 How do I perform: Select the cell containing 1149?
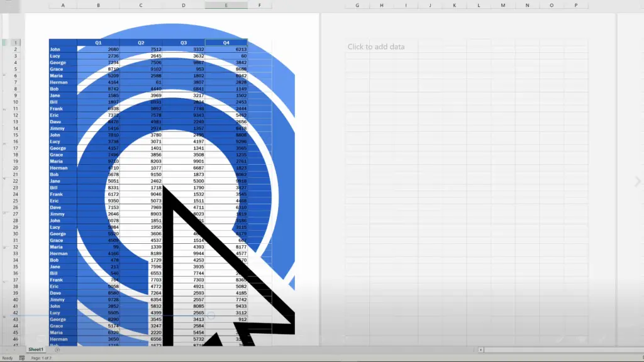tap(226, 89)
